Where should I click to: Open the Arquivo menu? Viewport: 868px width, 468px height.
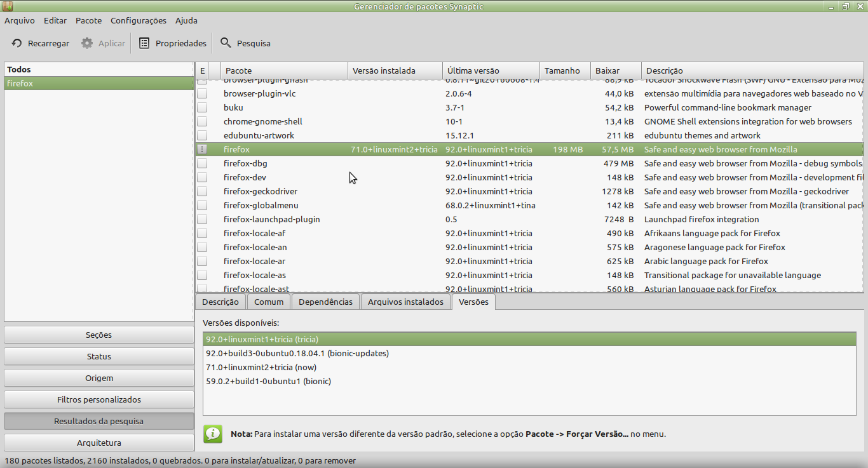[x=20, y=20]
